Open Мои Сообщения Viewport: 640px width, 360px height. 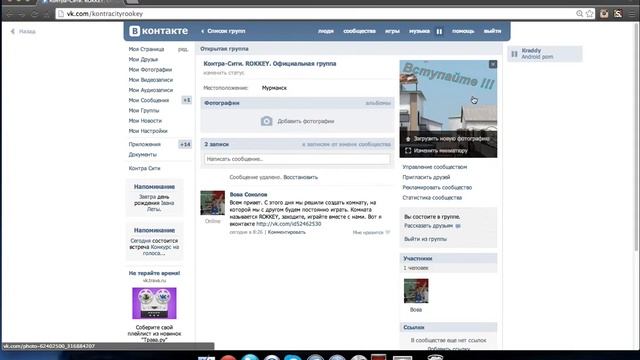pyautogui.click(x=149, y=100)
